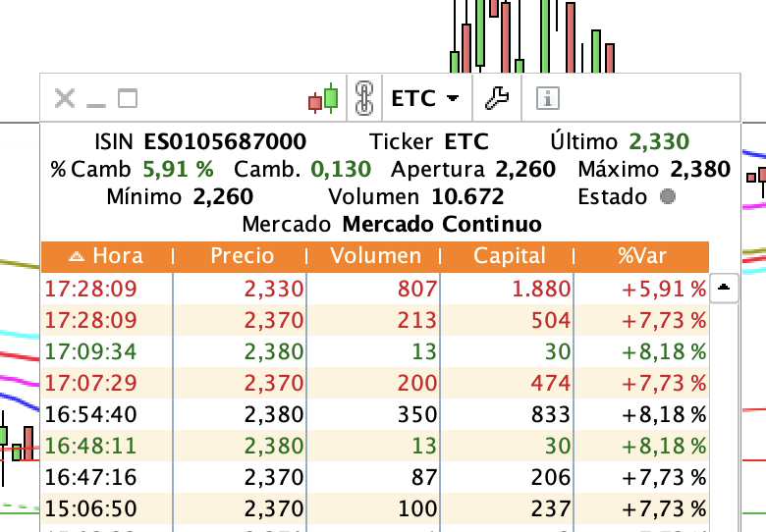This screenshot has height=532, width=766.
Task: Click the Hora ascending sort triangle
Action: point(77,256)
